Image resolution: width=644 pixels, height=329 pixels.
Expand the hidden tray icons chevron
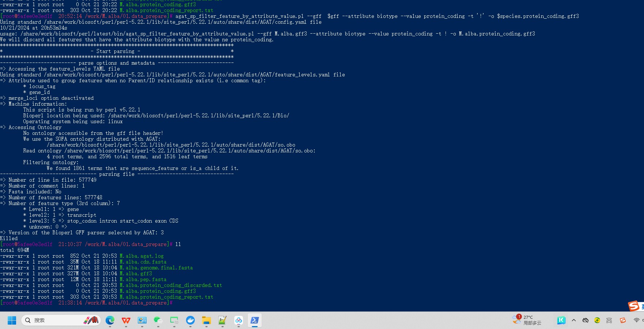click(x=574, y=321)
